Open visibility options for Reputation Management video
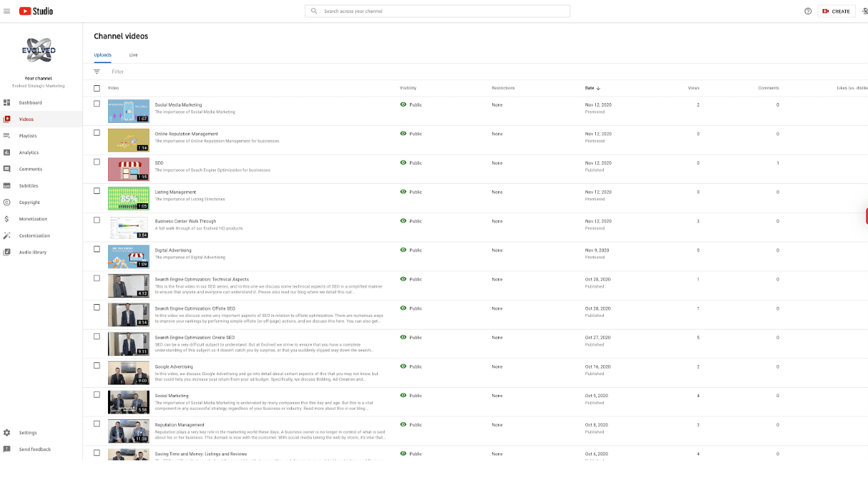Screen dimensions: 868x493 click(x=411, y=425)
